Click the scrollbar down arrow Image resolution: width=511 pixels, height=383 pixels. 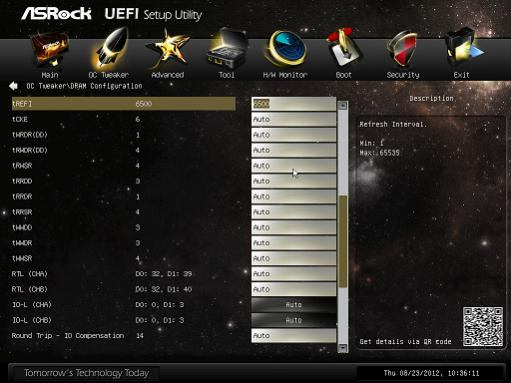tap(343, 348)
